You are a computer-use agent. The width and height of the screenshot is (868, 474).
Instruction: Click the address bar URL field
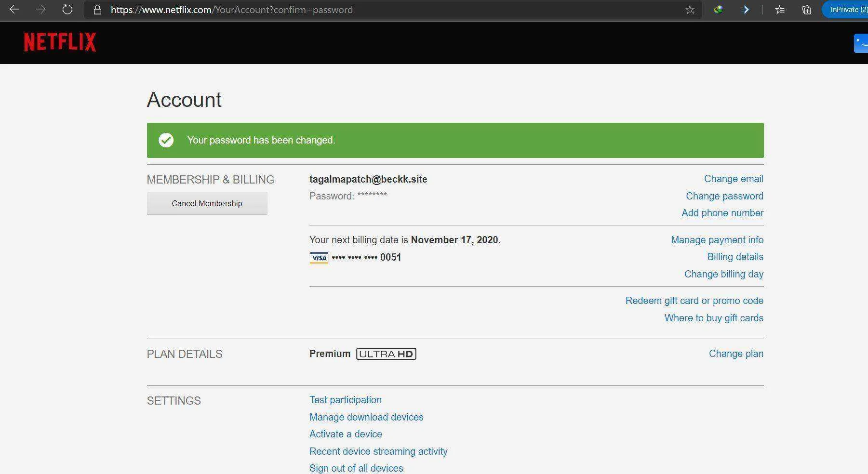click(x=393, y=10)
